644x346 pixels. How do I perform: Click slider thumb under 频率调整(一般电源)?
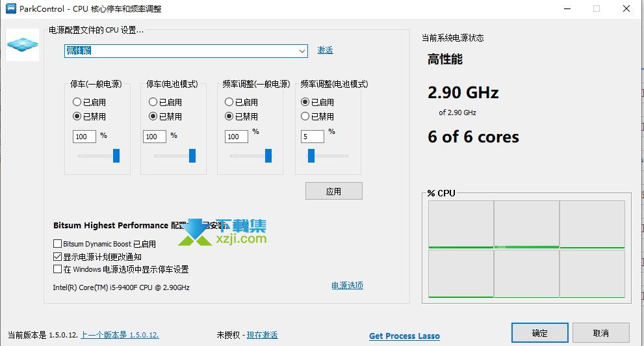[268, 155]
